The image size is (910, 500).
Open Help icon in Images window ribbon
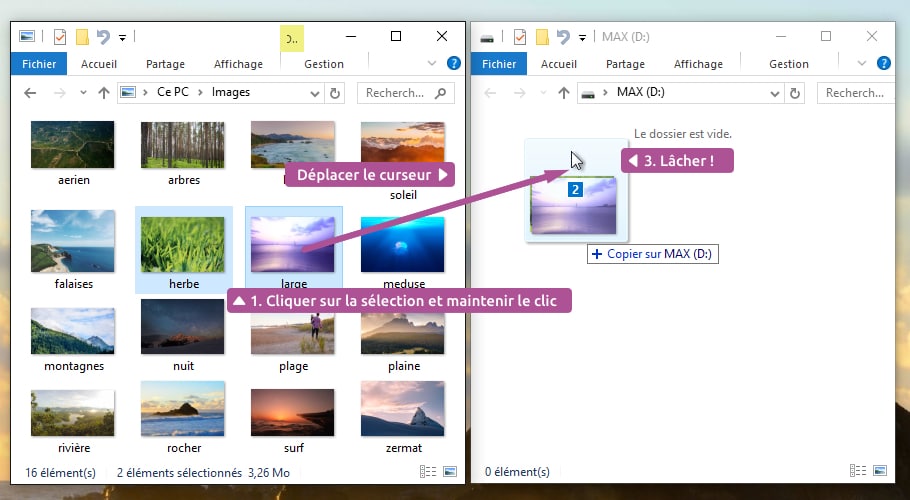454,63
